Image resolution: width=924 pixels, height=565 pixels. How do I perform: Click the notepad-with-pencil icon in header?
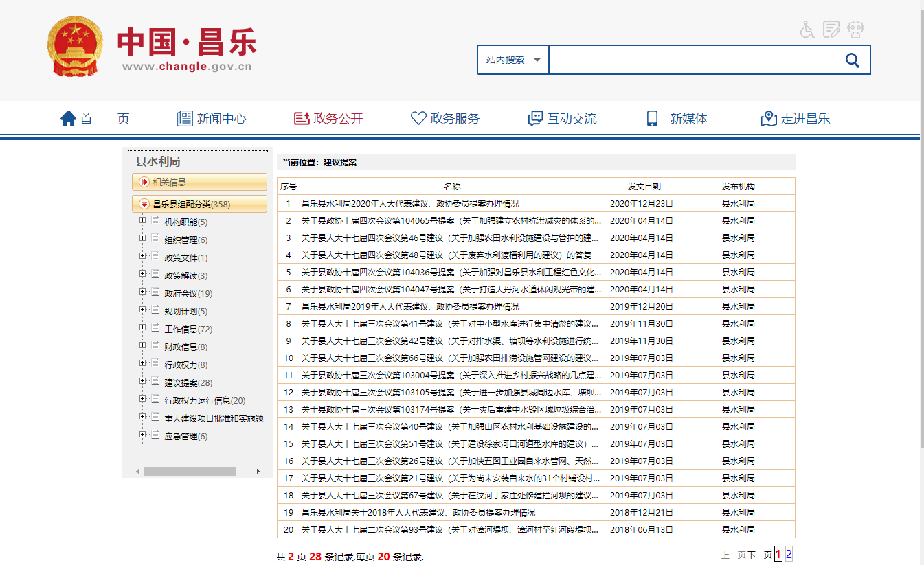click(831, 30)
